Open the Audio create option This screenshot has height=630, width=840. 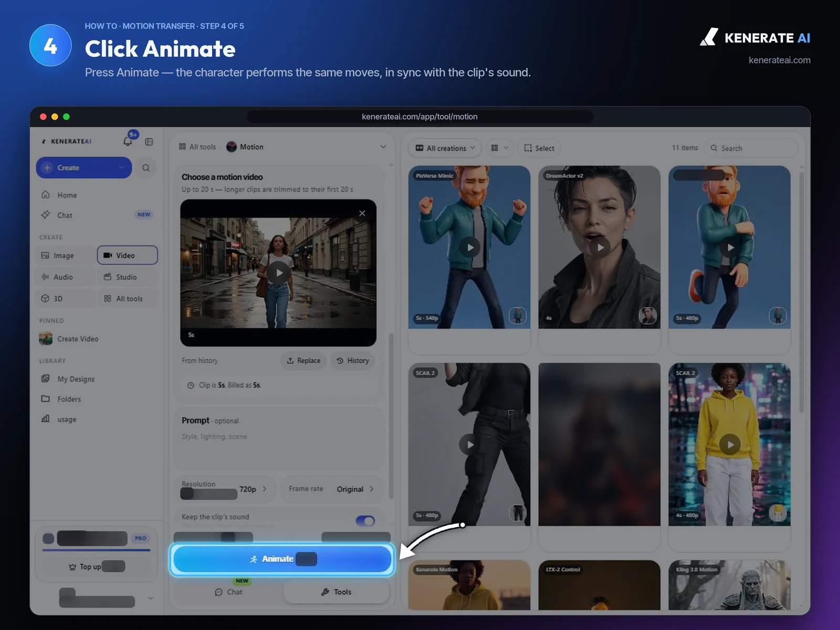click(66, 277)
